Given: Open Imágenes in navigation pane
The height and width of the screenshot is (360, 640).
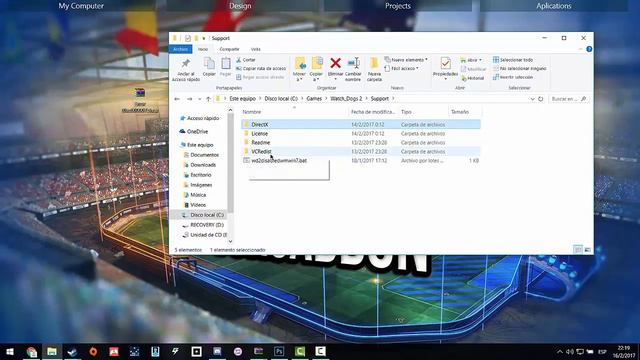Looking at the screenshot, I should pos(198,185).
